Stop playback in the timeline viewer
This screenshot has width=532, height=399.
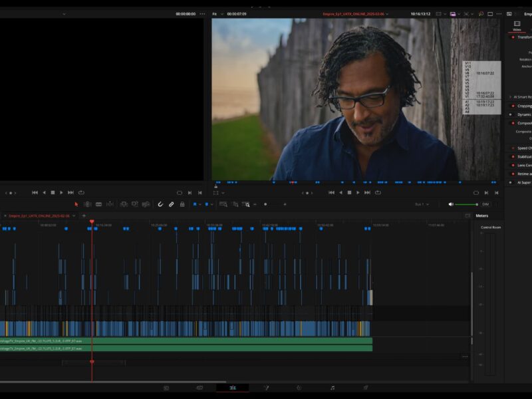349,192
